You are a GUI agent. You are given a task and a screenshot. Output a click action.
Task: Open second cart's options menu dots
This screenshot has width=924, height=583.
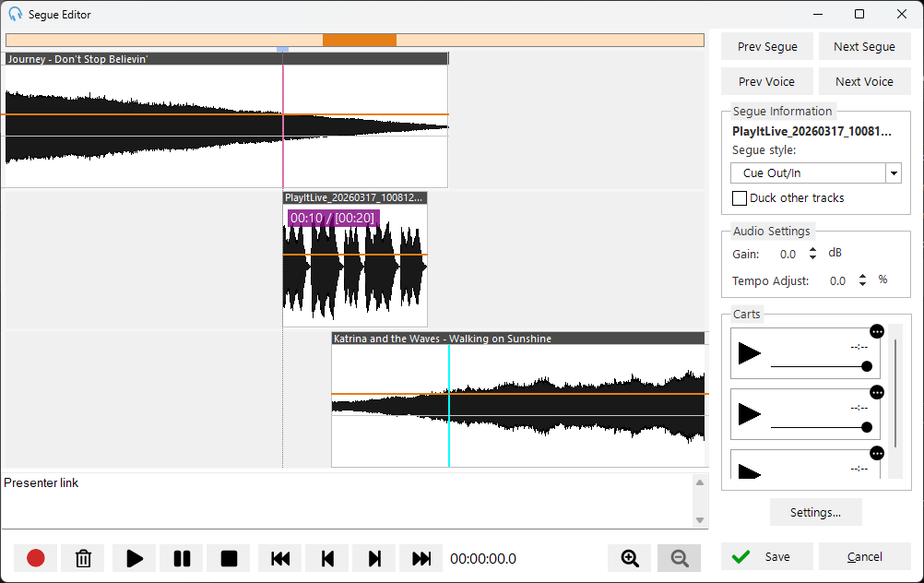877,393
